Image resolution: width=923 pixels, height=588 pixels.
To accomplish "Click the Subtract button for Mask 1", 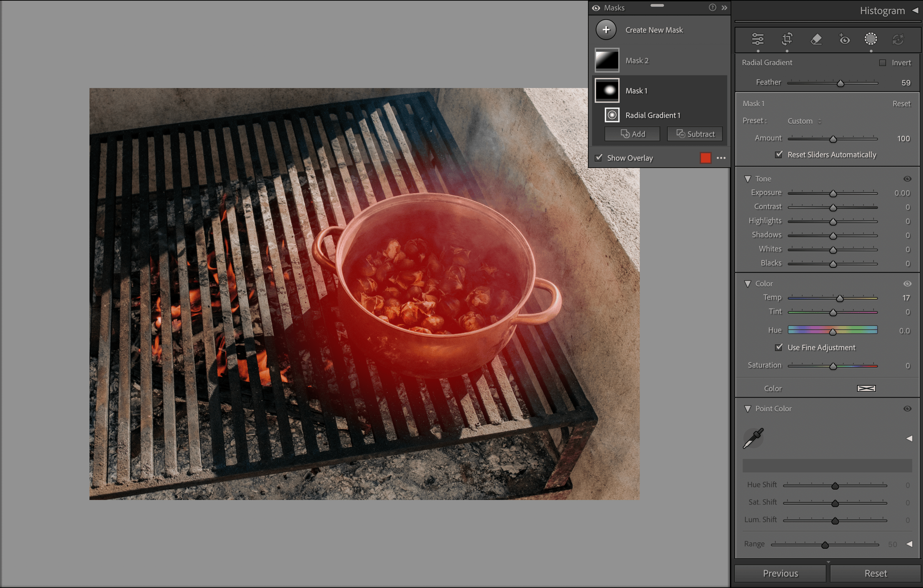I will coord(695,134).
